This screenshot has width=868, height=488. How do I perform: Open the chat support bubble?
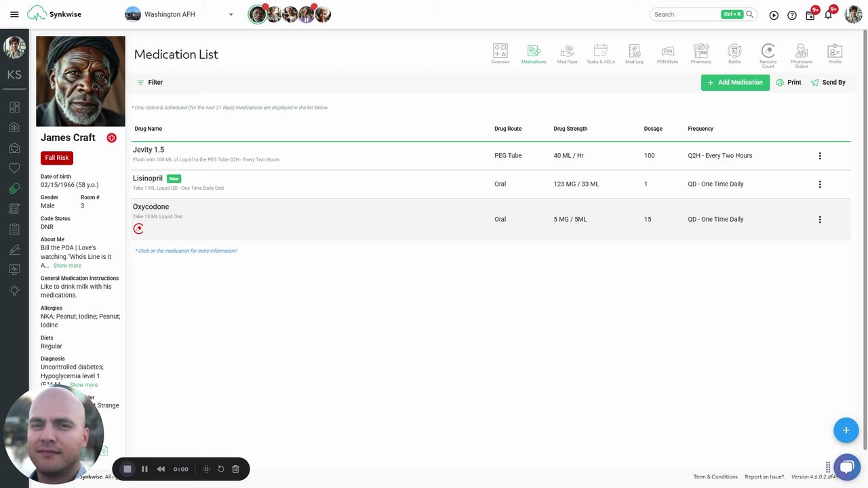[x=846, y=468]
